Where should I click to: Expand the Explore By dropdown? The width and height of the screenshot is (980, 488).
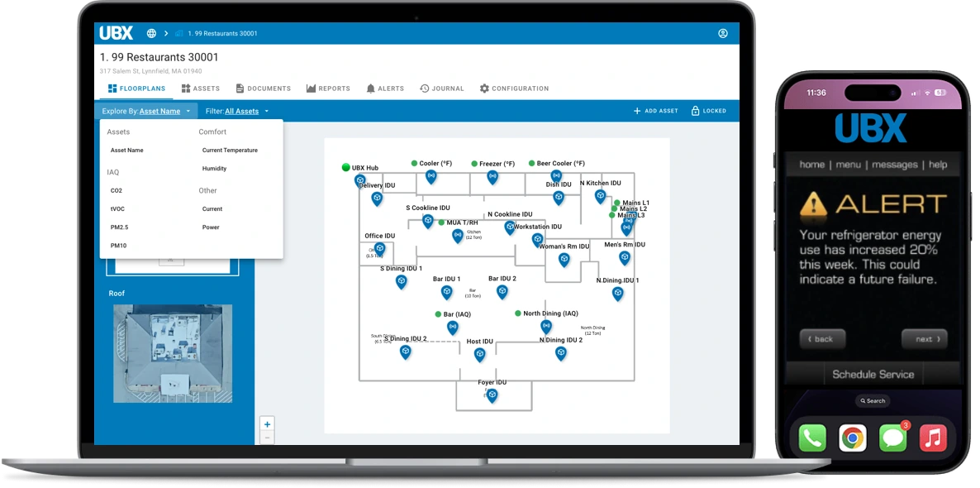(x=147, y=112)
